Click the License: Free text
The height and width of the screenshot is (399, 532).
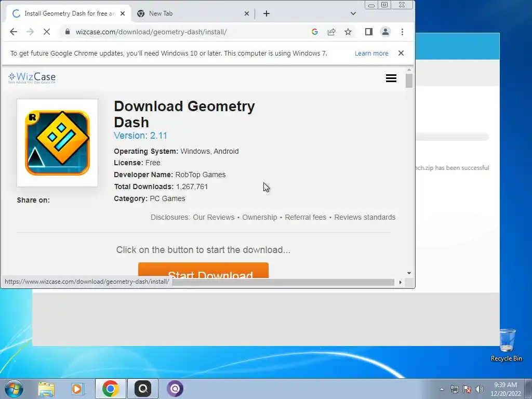(x=137, y=163)
